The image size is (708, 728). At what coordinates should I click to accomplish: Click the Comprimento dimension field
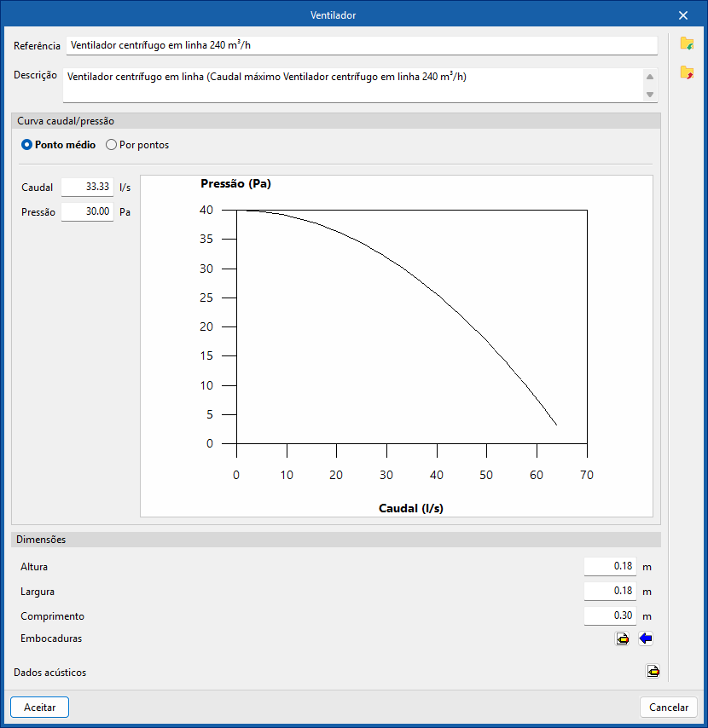point(610,615)
